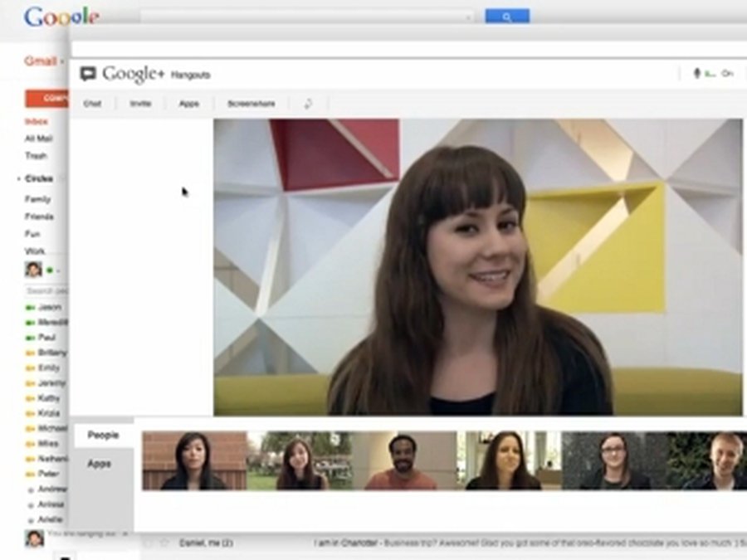This screenshot has width=747, height=560.
Task: Open the Inbox folder link
Action: coord(36,122)
